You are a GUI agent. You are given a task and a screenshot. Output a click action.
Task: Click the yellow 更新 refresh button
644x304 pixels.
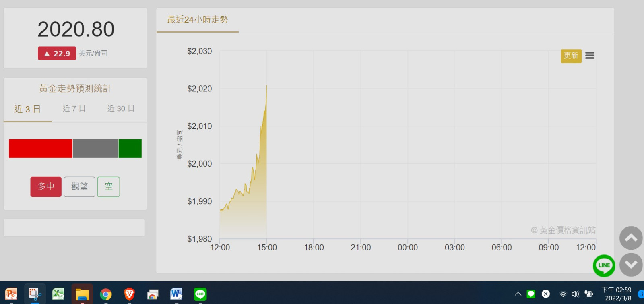click(571, 56)
